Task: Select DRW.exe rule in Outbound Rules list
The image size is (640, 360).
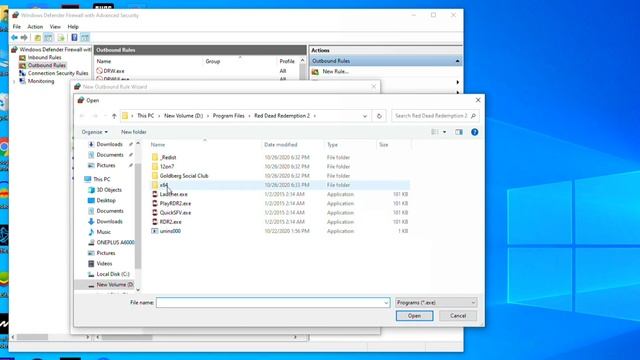Action: click(114, 71)
